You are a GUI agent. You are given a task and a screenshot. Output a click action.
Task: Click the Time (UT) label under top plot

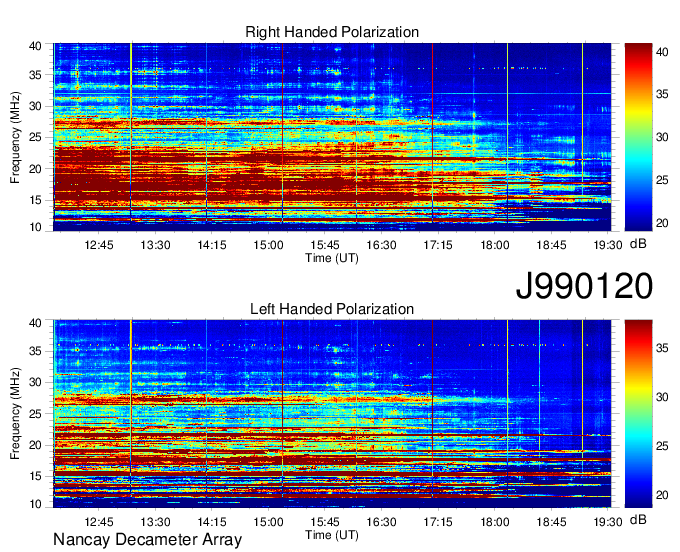(332, 258)
